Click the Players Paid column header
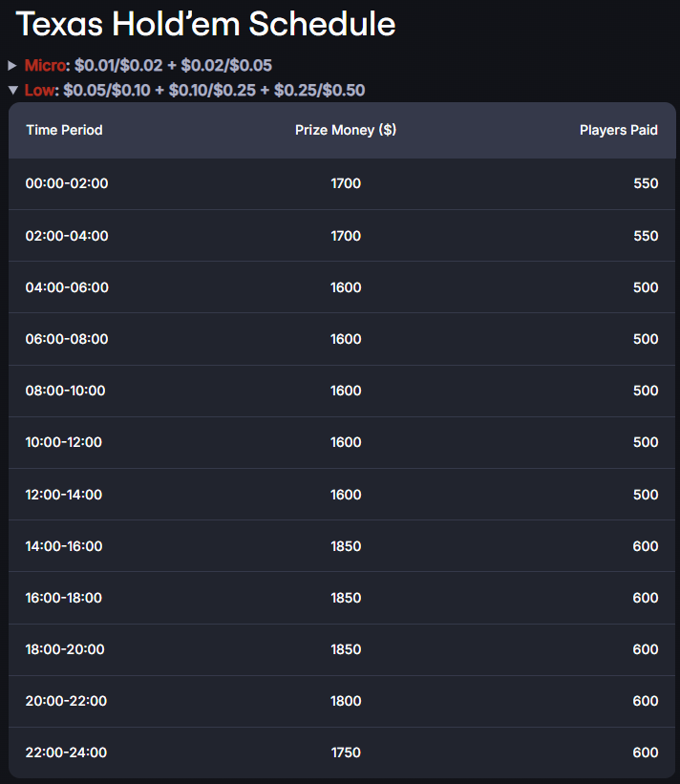The width and height of the screenshot is (680, 784). pos(619,130)
